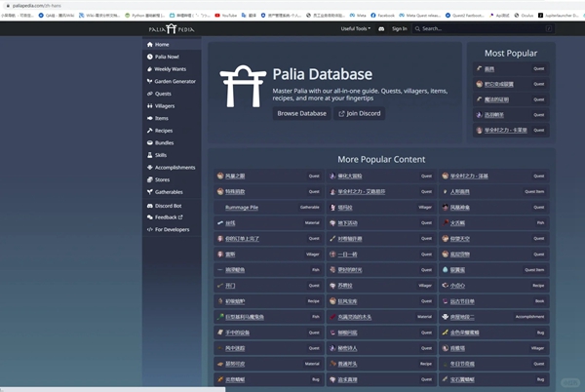
Task: Click the For Developers code icon
Action: [x=150, y=230]
